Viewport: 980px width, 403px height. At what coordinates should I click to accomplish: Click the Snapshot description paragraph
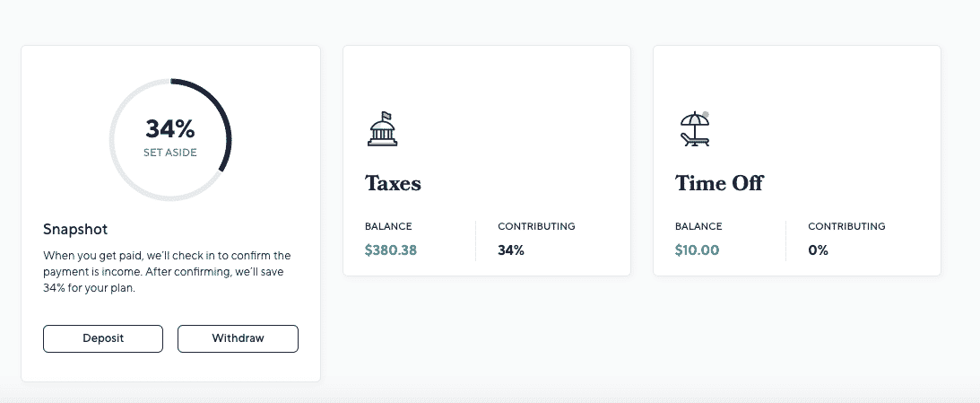pos(168,272)
